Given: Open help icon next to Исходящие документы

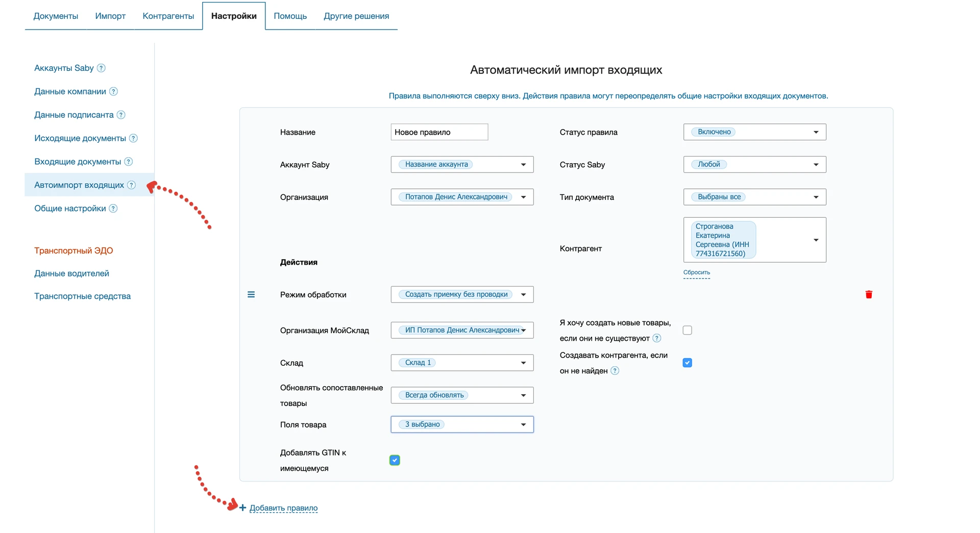Looking at the screenshot, I should [x=133, y=138].
